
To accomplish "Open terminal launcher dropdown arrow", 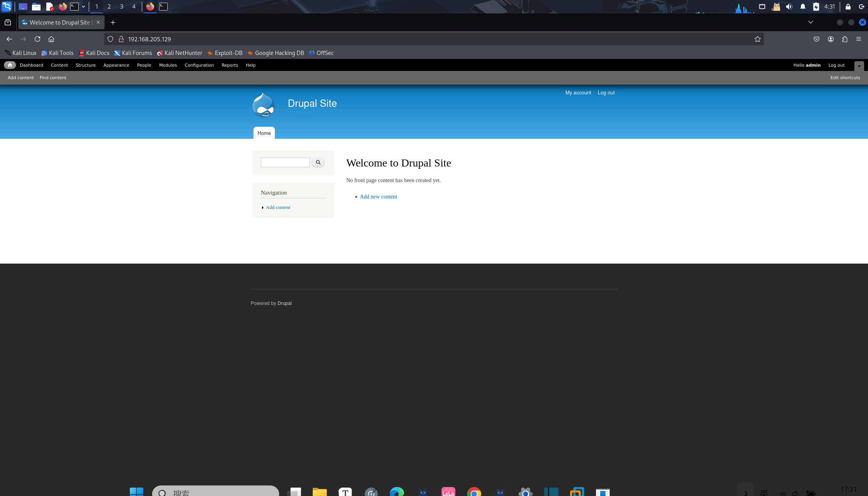I will pyautogui.click(x=83, y=7).
